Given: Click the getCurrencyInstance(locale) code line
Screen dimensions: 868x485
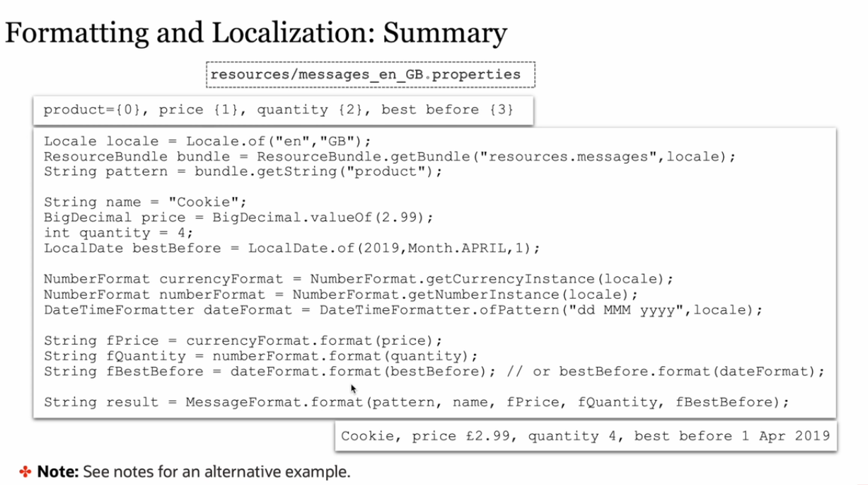Looking at the screenshot, I should coord(359,279).
